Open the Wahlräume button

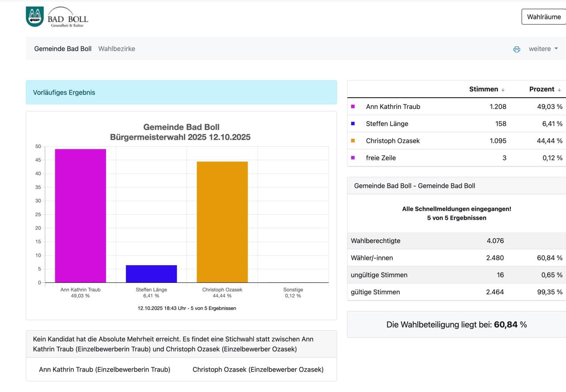pos(543,17)
